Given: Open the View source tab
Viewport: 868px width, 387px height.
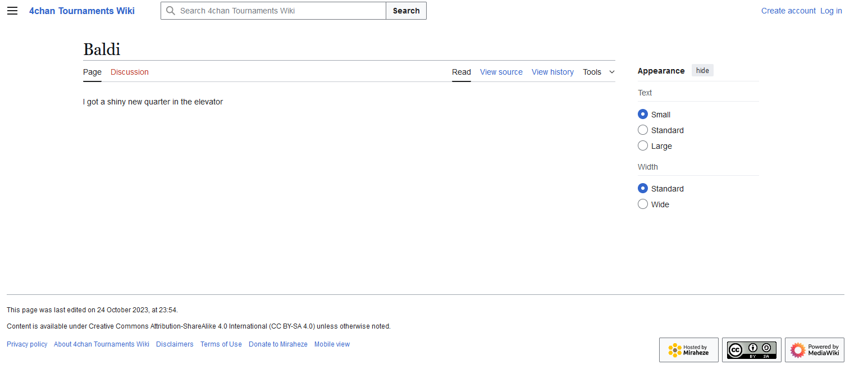Looking at the screenshot, I should click(x=501, y=72).
